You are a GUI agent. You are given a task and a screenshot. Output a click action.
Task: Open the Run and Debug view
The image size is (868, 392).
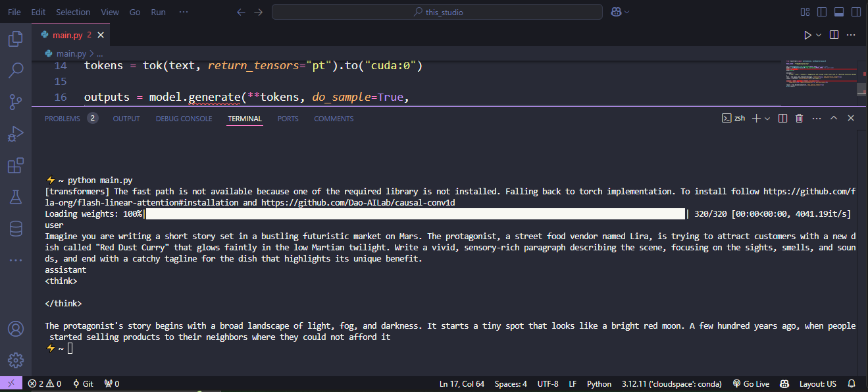pos(16,134)
